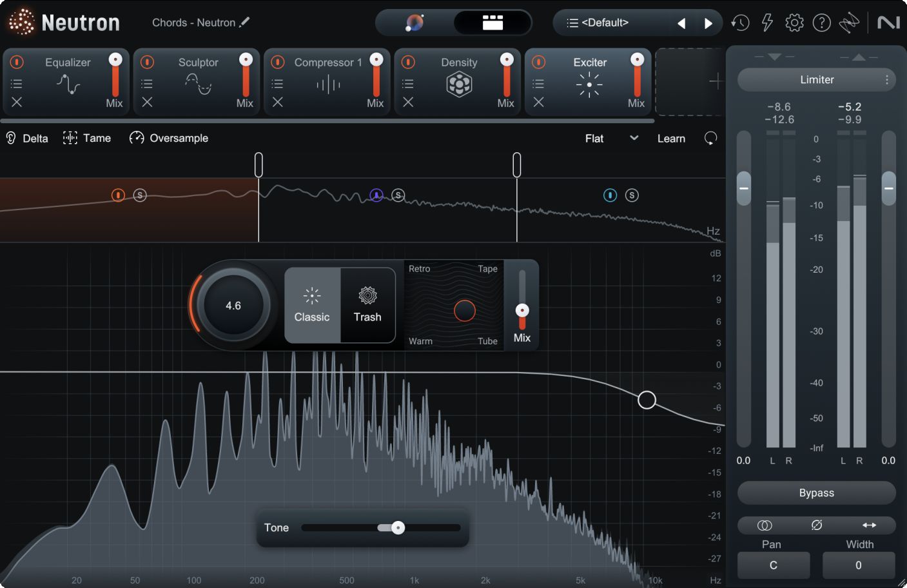The height and width of the screenshot is (588, 907).
Task: Toggle Delta monitoring on
Action: coord(26,138)
